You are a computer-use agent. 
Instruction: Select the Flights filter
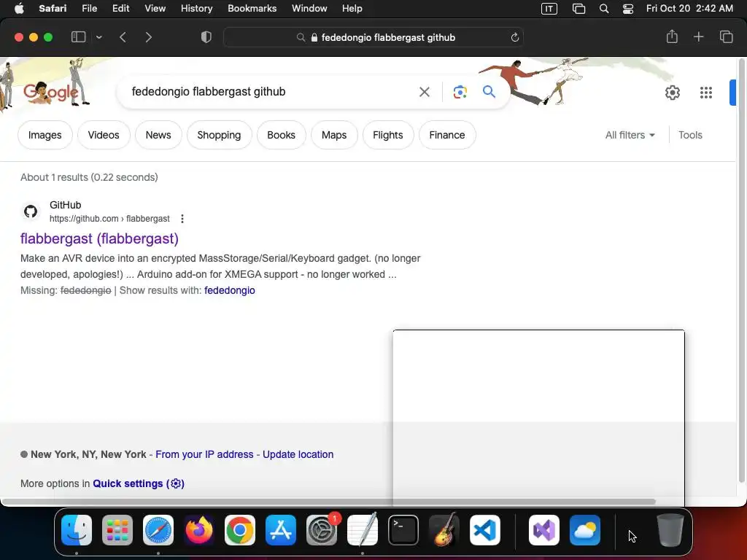(x=388, y=135)
